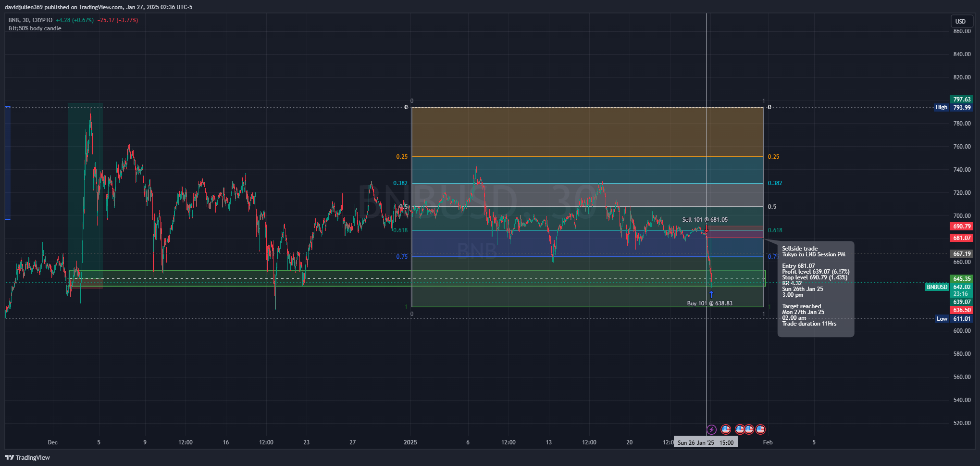Viewport: 980px width, 466px height.
Task: Select the 667.19 gray price tag
Action: pyautogui.click(x=962, y=253)
